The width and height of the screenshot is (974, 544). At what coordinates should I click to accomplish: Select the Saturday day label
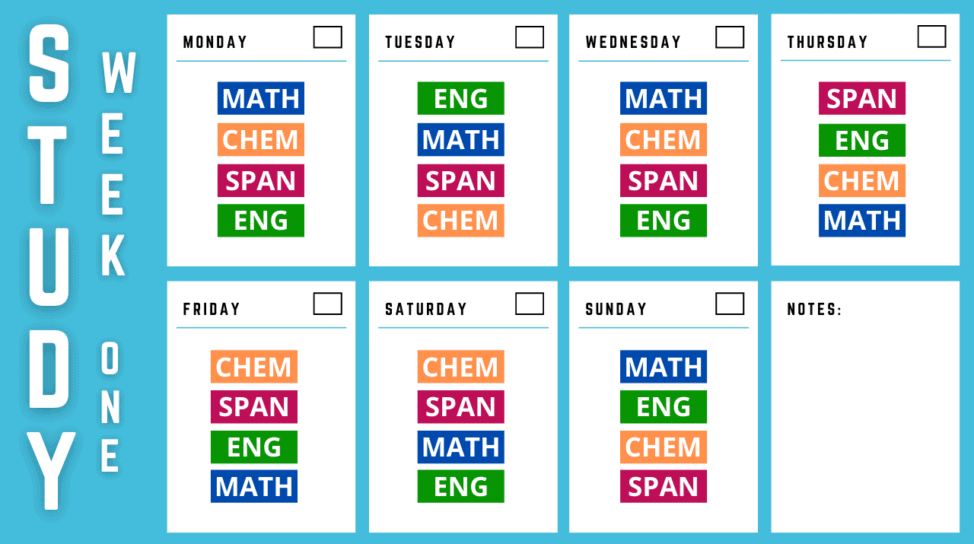click(x=426, y=309)
